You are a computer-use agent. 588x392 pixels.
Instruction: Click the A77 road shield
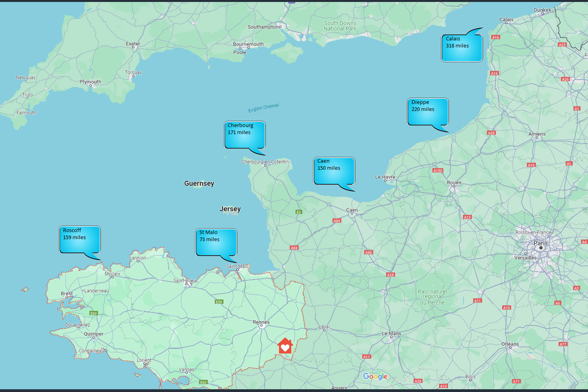coord(563,344)
